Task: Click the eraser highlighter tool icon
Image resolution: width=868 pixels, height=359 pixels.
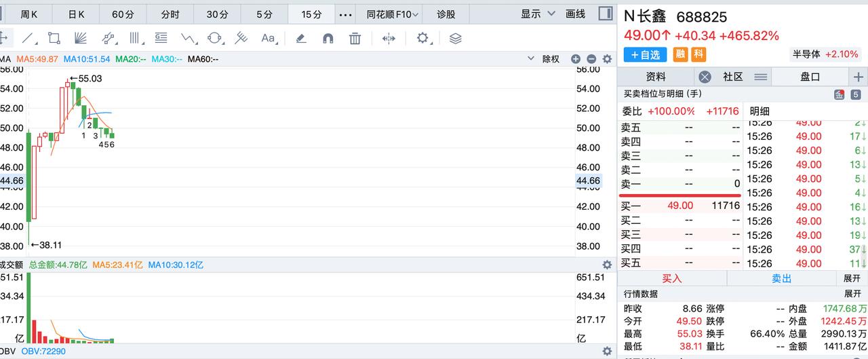Action: pos(301,39)
